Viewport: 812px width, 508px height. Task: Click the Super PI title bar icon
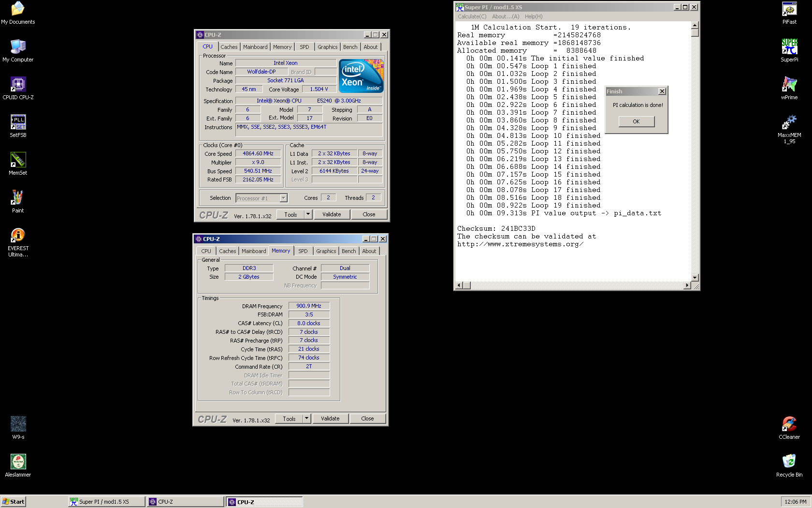pos(460,7)
